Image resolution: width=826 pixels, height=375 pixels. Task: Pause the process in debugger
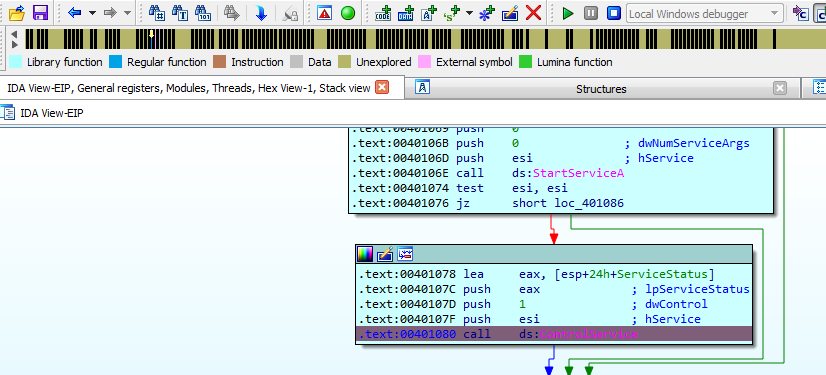pos(591,13)
